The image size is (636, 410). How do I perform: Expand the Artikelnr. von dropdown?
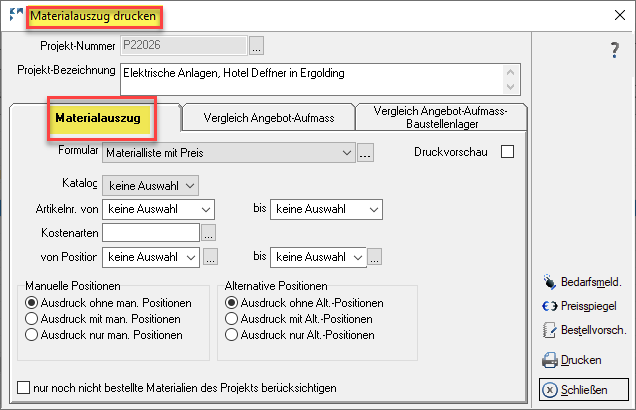point(206,209)
